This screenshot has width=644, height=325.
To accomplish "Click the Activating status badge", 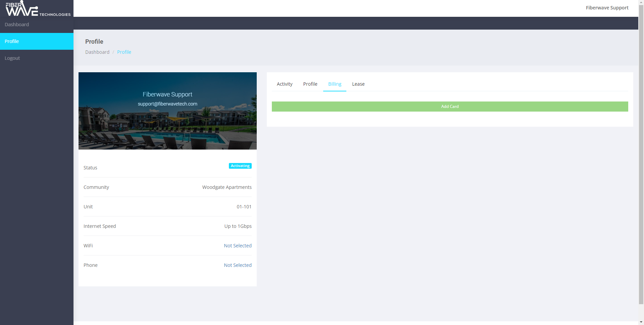I will click(240, 166).
